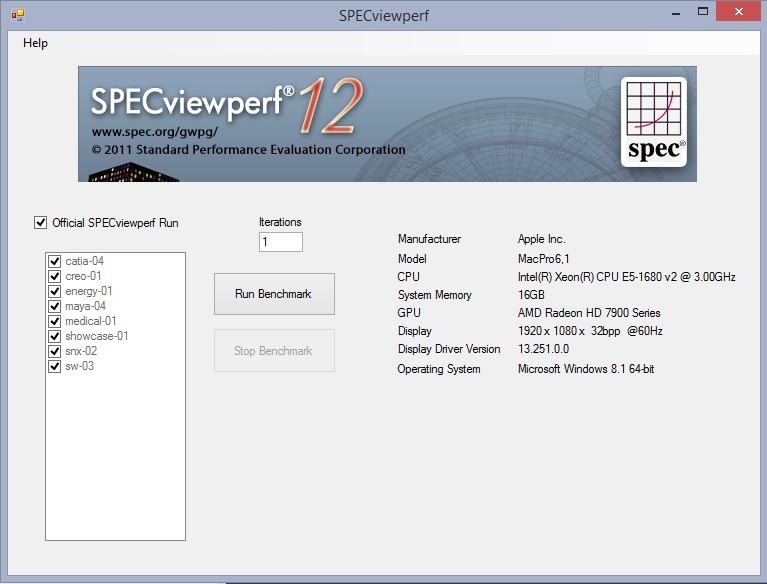The width and height of the screenshot is (767, 584).
Task: Click the 'MacPro6,1' model value
Action: pyautogui.click(x=543, y=259)
